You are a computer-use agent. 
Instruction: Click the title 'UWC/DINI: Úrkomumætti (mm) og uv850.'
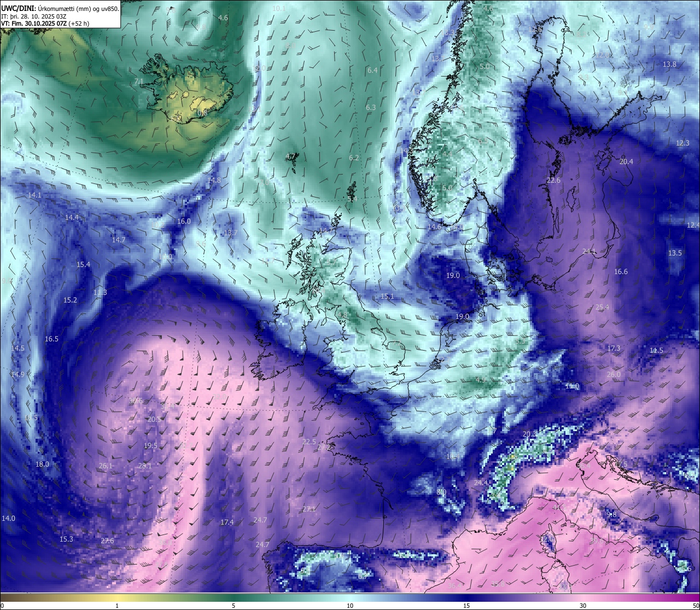pos(60,8)
